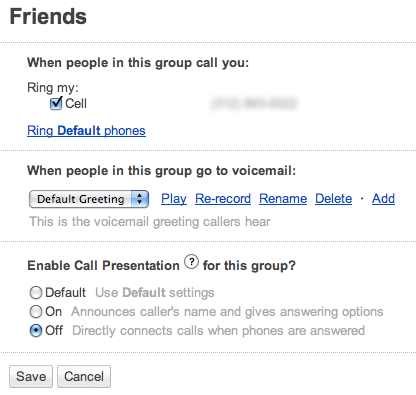This screenshot has width=416, height=395.
Task: Open the Call Presentation help question mark
Action: coord(191,262)
